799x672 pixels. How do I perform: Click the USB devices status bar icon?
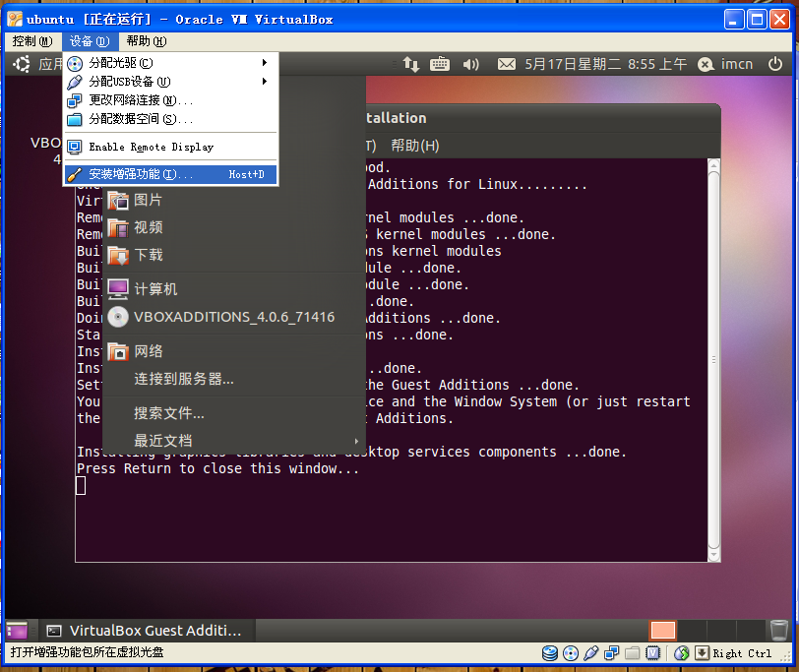pyautogui.click(x=590, y=653)
